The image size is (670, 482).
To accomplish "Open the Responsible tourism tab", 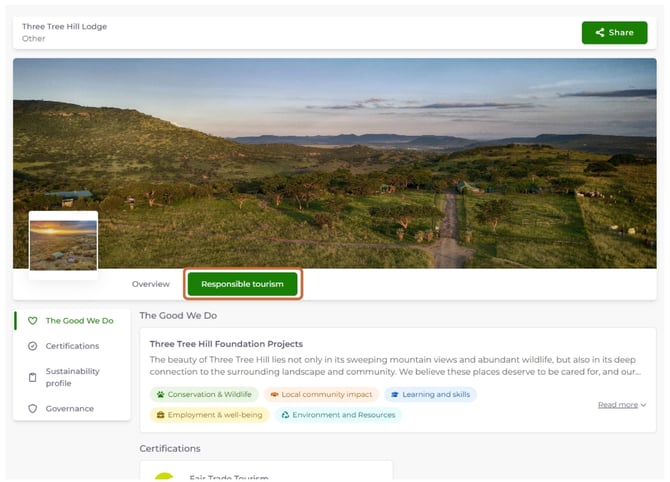I will (242, 284).
